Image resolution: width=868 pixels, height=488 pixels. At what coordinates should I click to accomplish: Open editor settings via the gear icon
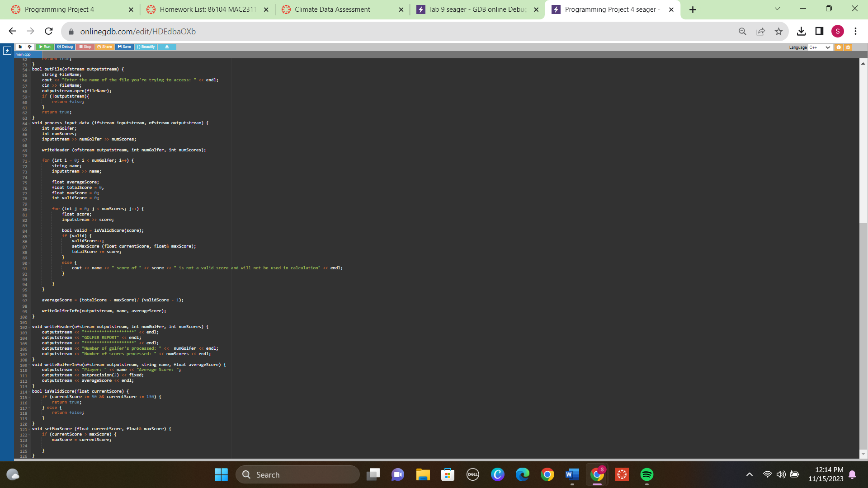coord(848,47)
